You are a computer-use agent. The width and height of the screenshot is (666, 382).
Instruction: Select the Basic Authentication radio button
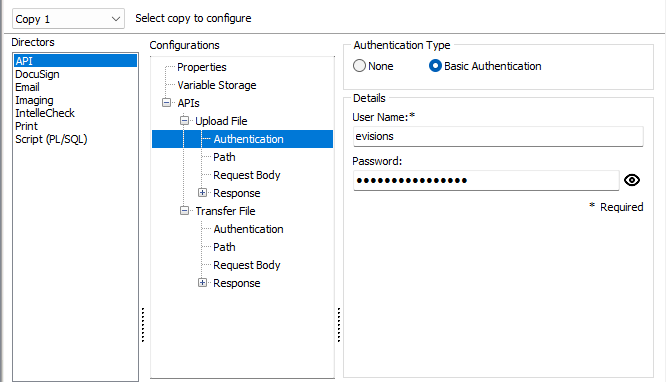(x=435, y=66)
